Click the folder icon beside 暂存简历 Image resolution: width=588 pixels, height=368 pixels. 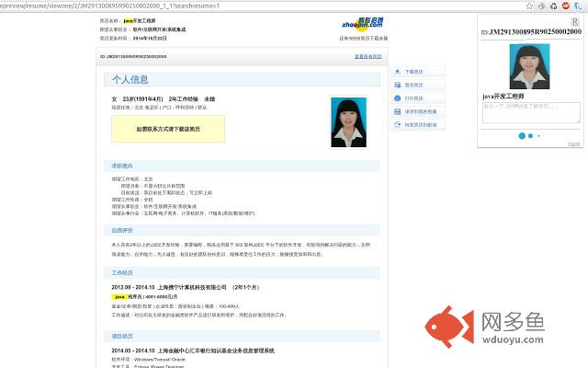click(398, 85)
